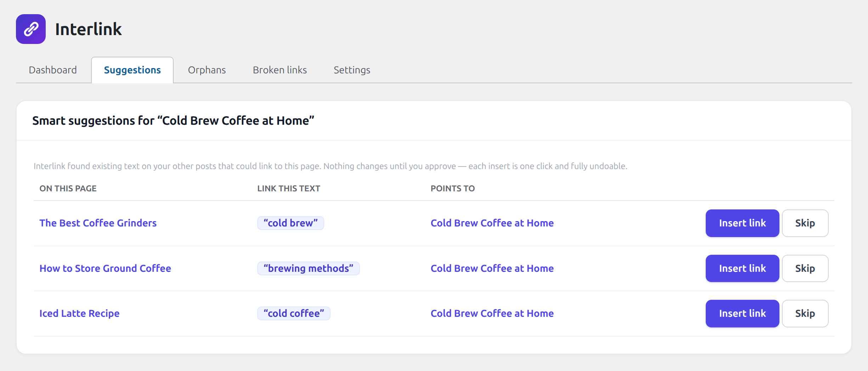Open The Best Coffee Grinders page link
Image resolution: width=868 pixels, height=371 pixels.
tap(98, 223)
